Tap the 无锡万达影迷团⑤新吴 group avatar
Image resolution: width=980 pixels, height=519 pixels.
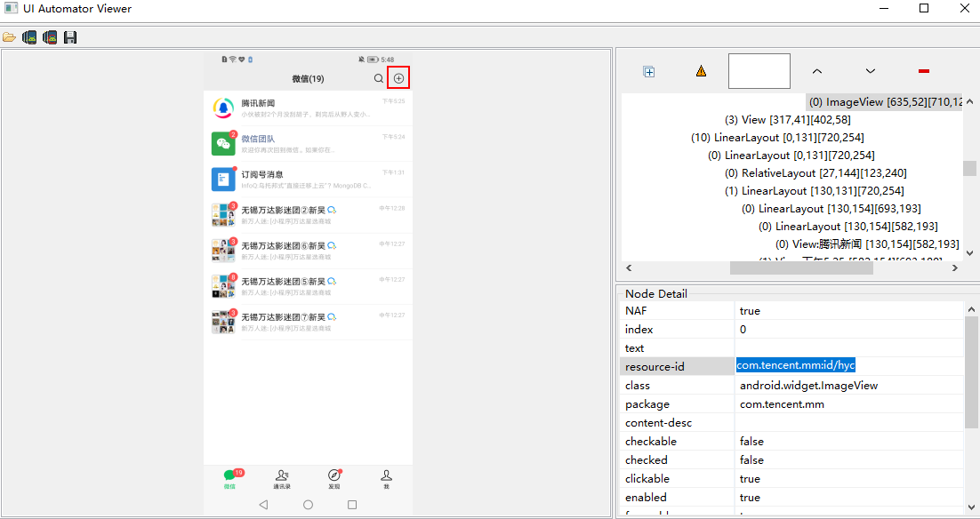(223, 286)
